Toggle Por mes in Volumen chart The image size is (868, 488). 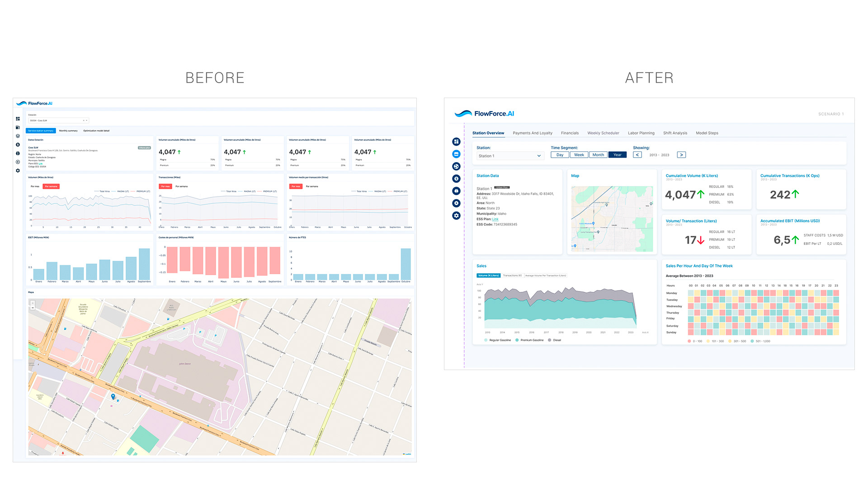coord(35,186)
